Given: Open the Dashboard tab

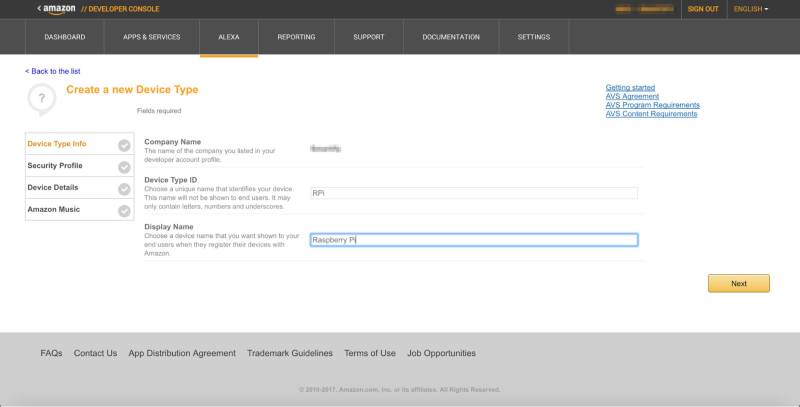Looking at the screenshot, I should 65,37.
